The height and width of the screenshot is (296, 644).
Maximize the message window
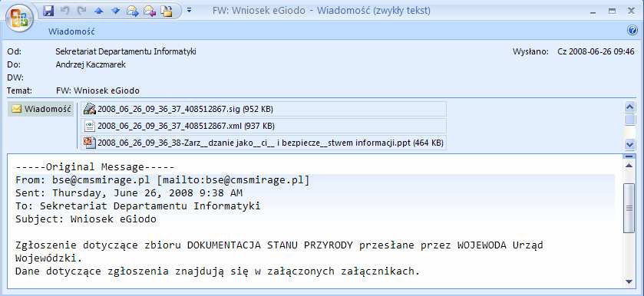click(612, 12)
